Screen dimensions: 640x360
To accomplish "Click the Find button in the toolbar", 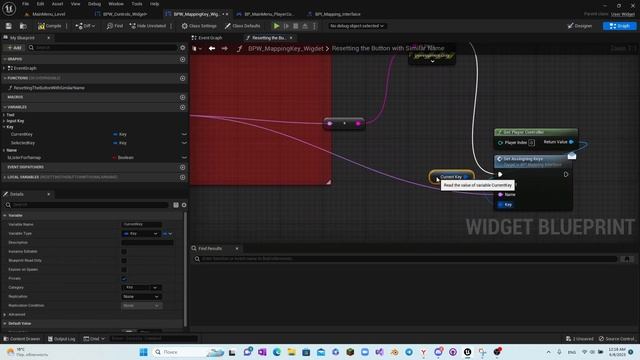I will (115, 26).
